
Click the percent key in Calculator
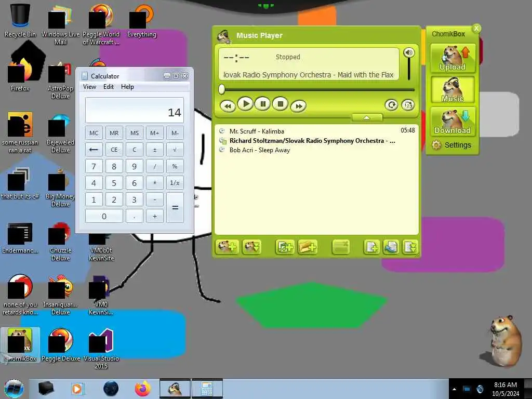pos(175,166)
